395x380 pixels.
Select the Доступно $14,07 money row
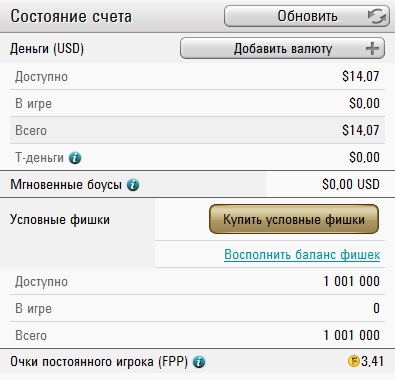tap(197, 76)
